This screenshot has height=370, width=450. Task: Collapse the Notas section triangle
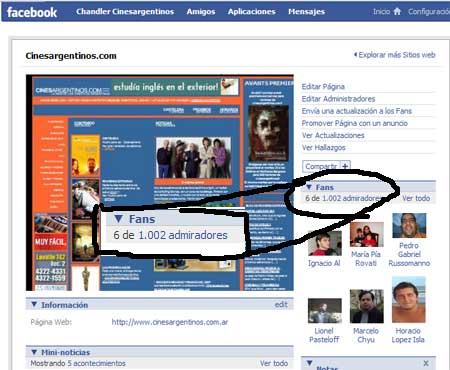[309, 363]
